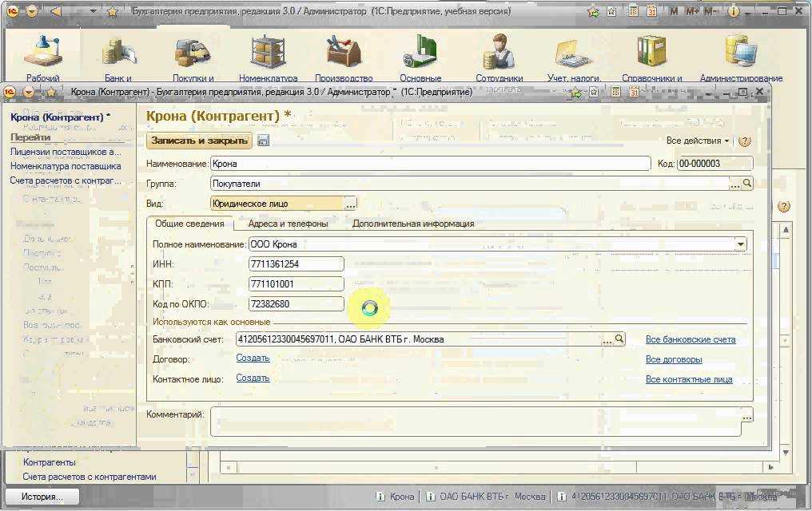Go to Лицензии поставщиков in left navigation
Viewport: 812px width, 511px height.
(66, 152)
